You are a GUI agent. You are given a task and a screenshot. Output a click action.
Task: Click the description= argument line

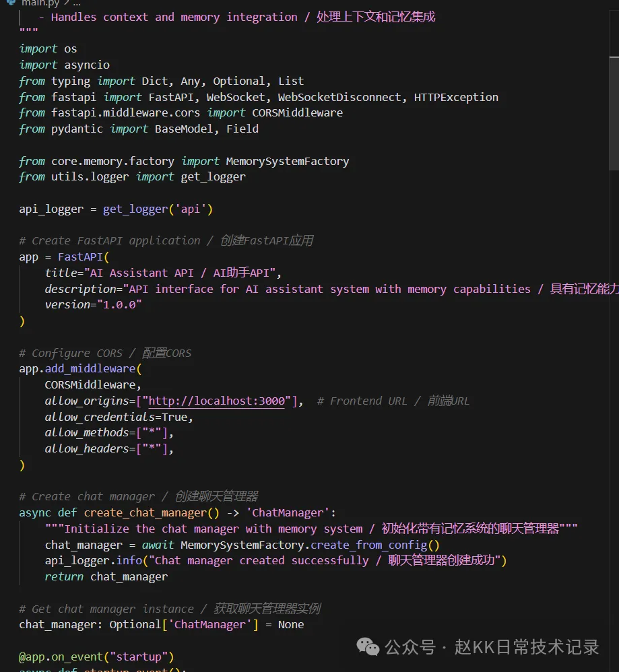(332, 290)
